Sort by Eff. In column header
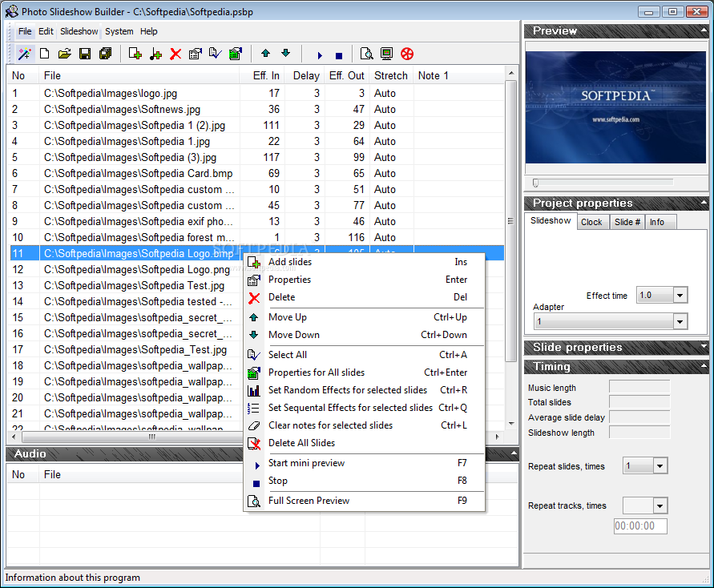This screenshot has height=588, width=714. click(x=262, y=75)
